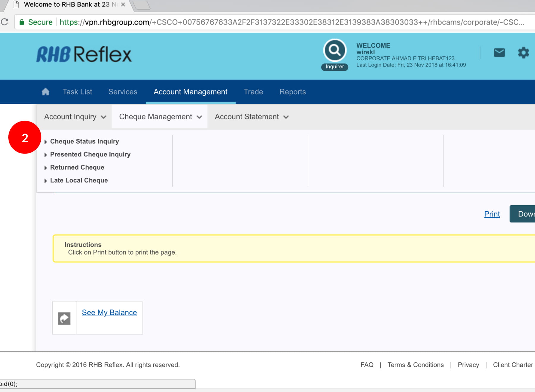535x392 pixels.
Task: Expand the Account Inquiry dropdown
Action: [x=75, y=117]
